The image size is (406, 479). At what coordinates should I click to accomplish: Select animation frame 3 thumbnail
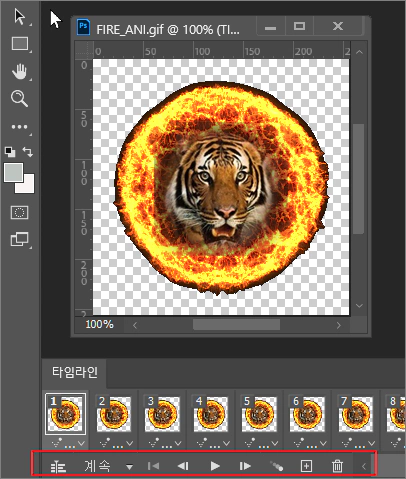162,414
